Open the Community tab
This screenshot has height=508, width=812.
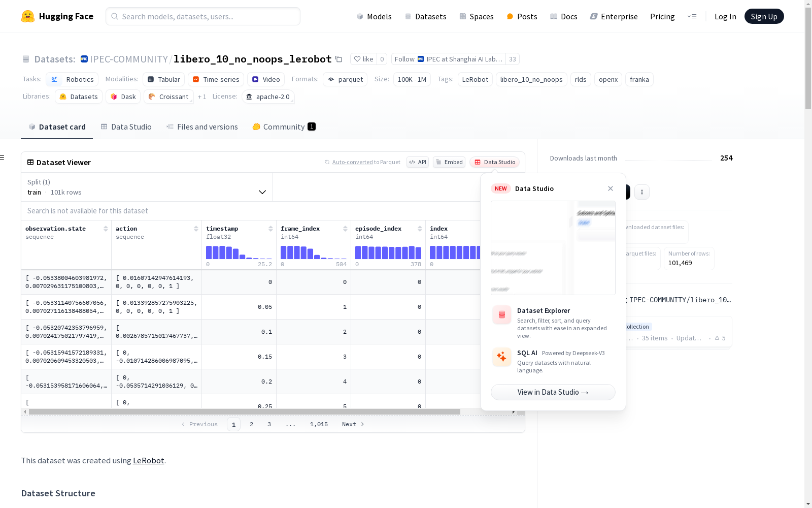coord(284,127)
